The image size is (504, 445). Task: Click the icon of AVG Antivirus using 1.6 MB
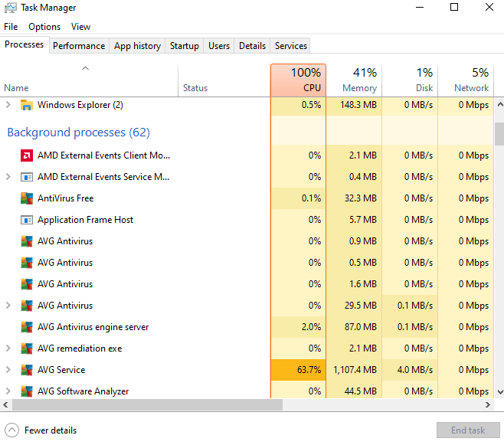[x=27, y=284]
